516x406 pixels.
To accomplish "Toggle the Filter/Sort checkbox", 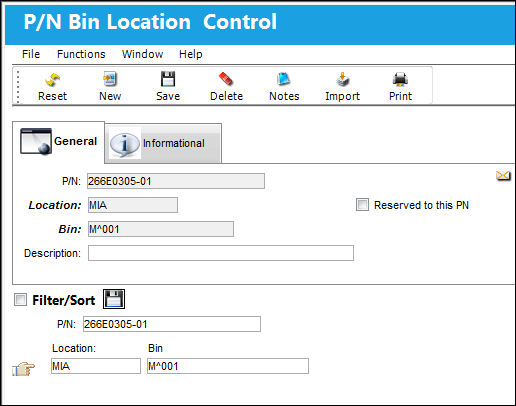I will pyautogui.click(x=20, y=300).
